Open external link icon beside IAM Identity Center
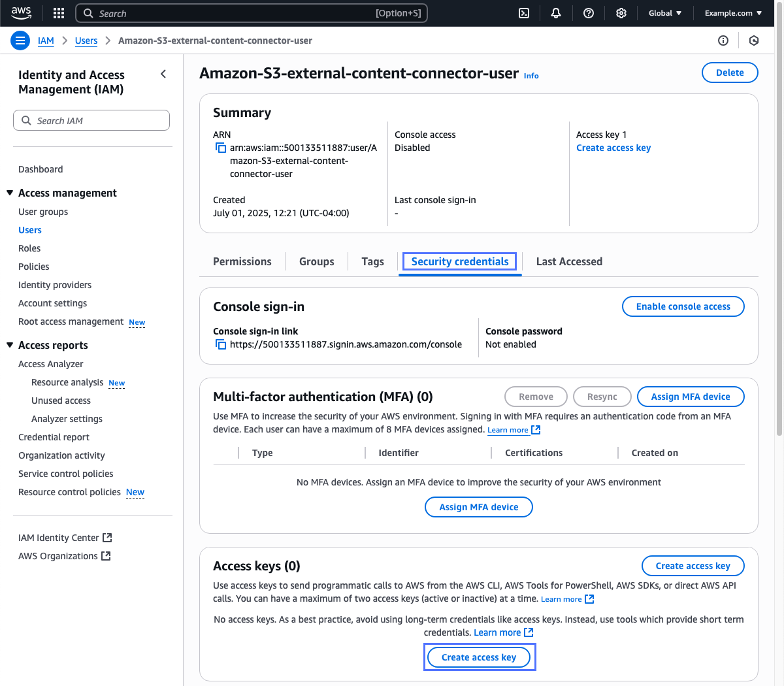 pyautogui.click(x=108, y=538)
